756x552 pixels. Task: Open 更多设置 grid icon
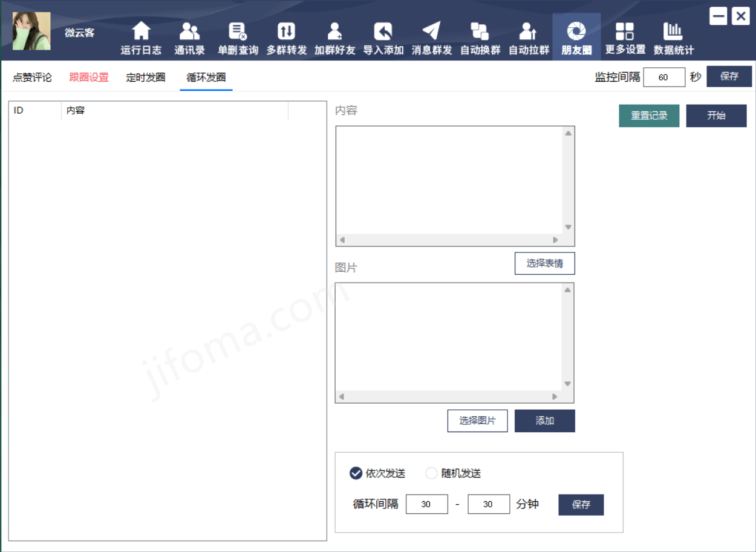625,31
